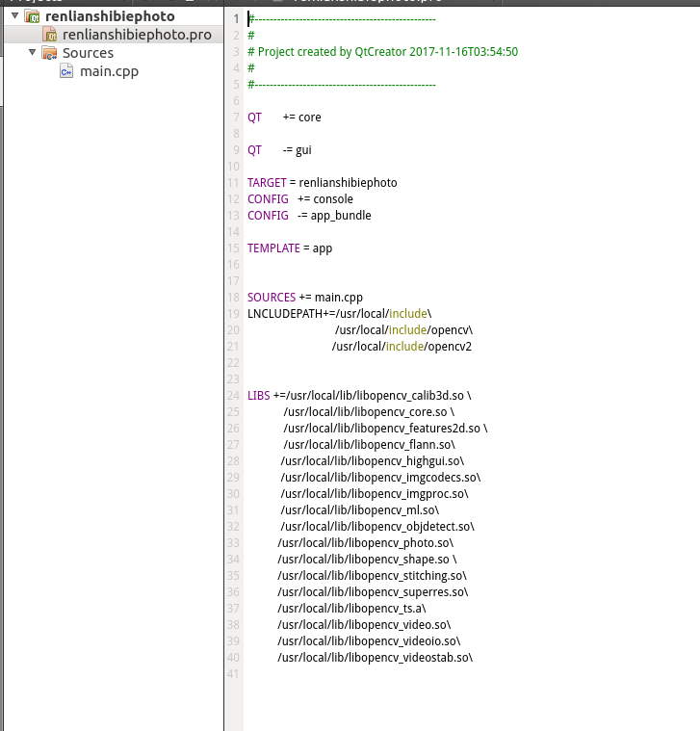Image resolution: width=700 pixels, height=731 pixels.
Task: Click the main.cpp C++ file icon
Action: 66,71
